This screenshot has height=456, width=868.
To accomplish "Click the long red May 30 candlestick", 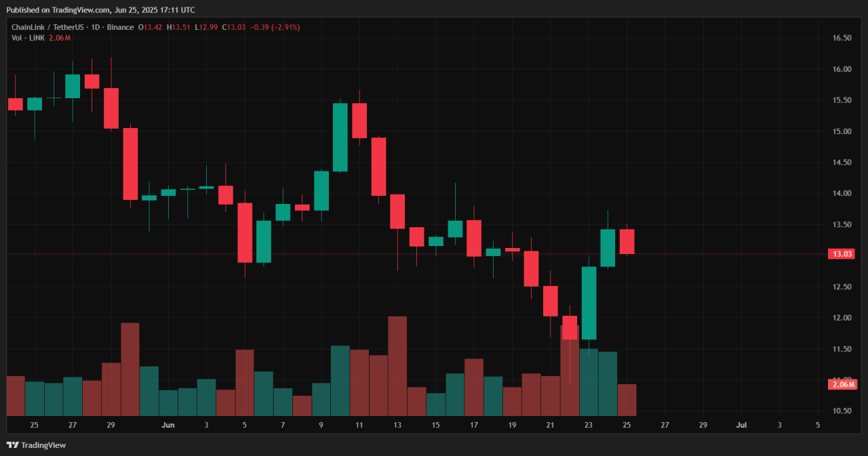I will [x=130, y=163].
